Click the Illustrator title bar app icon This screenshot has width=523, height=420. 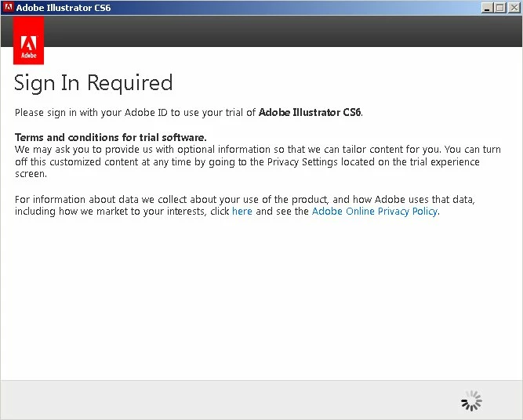click(8, 7)
